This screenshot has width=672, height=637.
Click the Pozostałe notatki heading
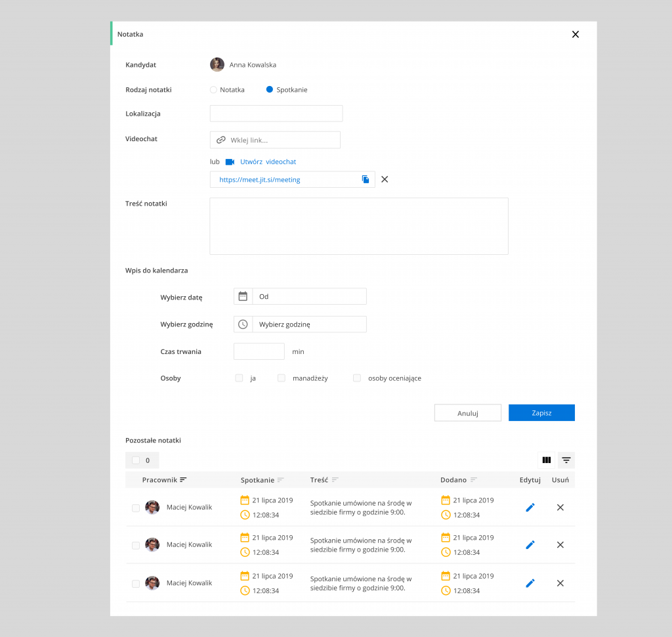pyautogui.click(x=153, y=440)
